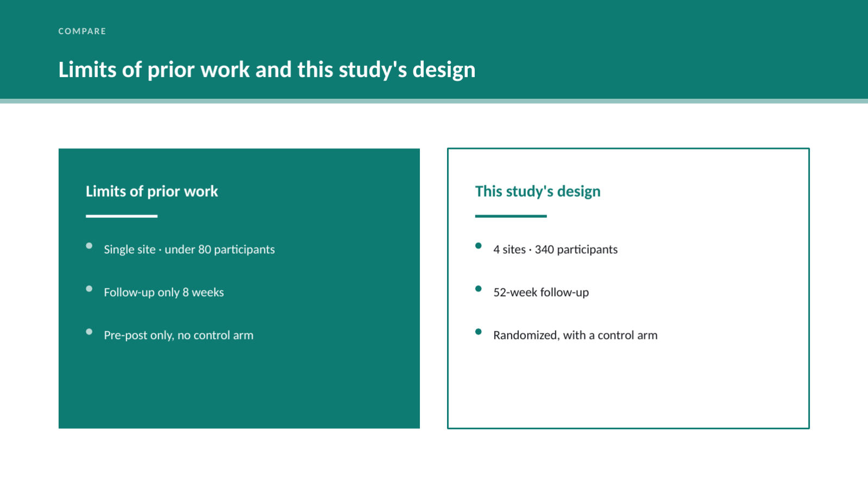Click the COMPARE label in the header
This screenshot has width=868, height=489.
point(82,32)
